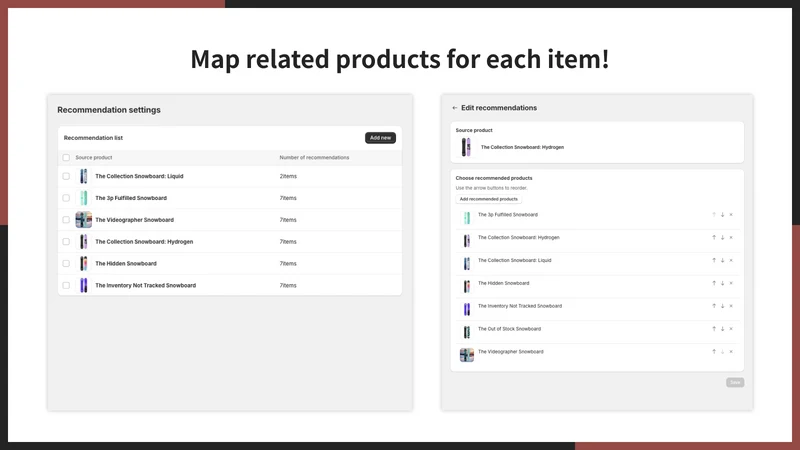Click the back arrow beside Edit recommendations
This screenshot has width=800, height=450.
tap(455, 108)
